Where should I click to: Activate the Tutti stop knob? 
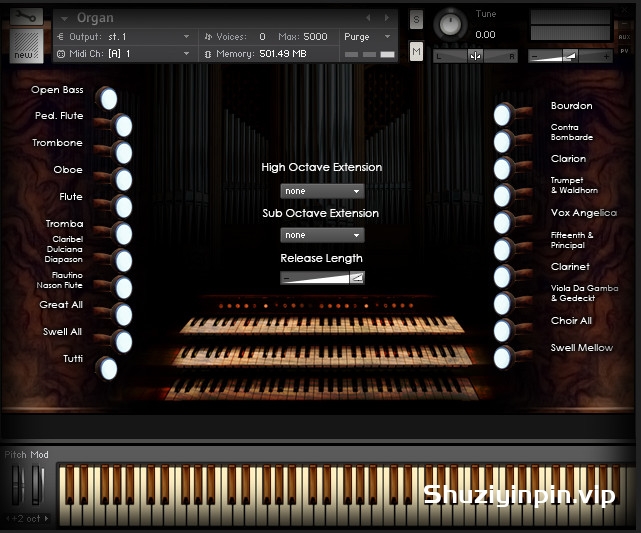click(x=109, y=369)
